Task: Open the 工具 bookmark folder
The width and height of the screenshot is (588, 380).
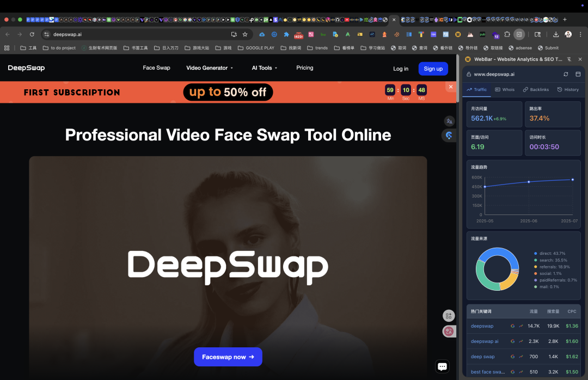Action: coord(28,48)
